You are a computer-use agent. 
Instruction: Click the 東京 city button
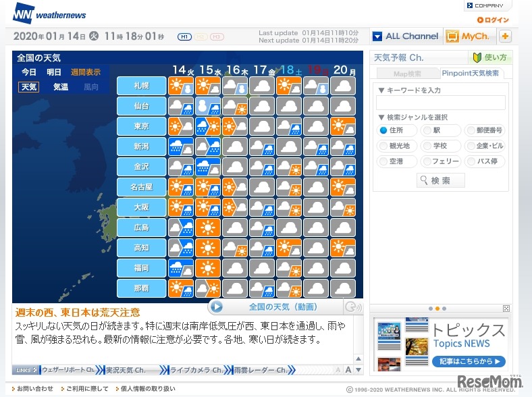[142, 126]
